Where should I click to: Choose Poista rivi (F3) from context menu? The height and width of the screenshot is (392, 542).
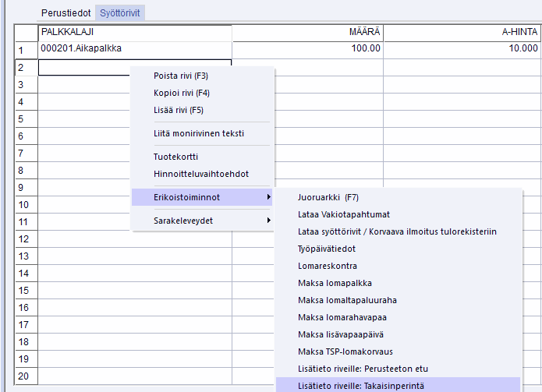point(181,76)
